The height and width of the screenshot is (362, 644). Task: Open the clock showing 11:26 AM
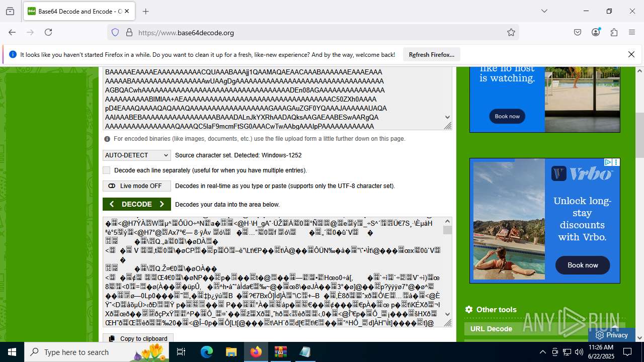(601, 352)
